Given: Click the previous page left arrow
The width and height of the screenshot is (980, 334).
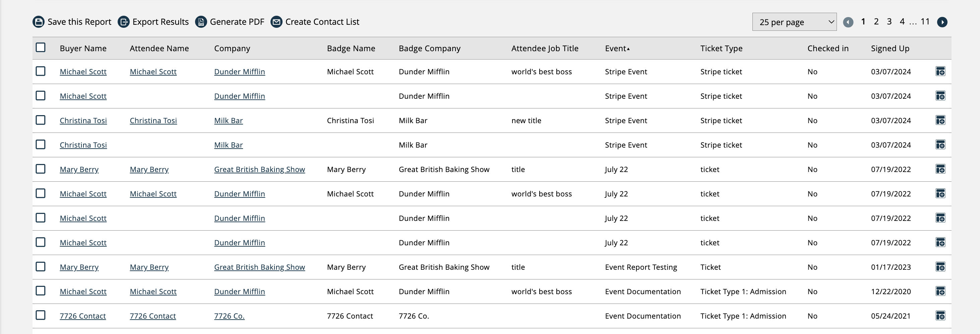Looking at the screenshot, I should coord(848,22).
